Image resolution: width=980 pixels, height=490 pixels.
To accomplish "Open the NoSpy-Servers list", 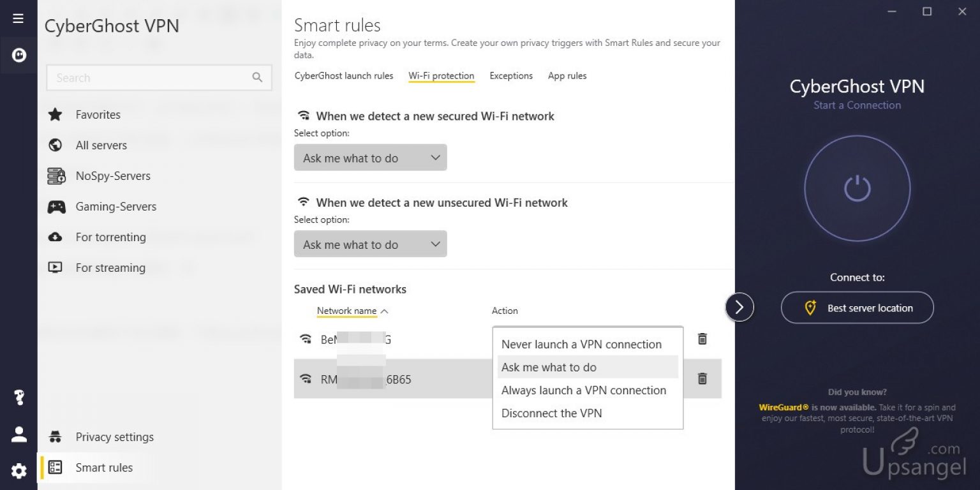I will tap(113, 176).
